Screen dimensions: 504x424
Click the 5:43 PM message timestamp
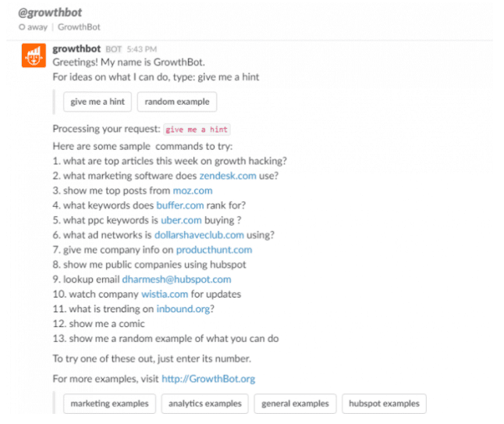tap(141, 49)
